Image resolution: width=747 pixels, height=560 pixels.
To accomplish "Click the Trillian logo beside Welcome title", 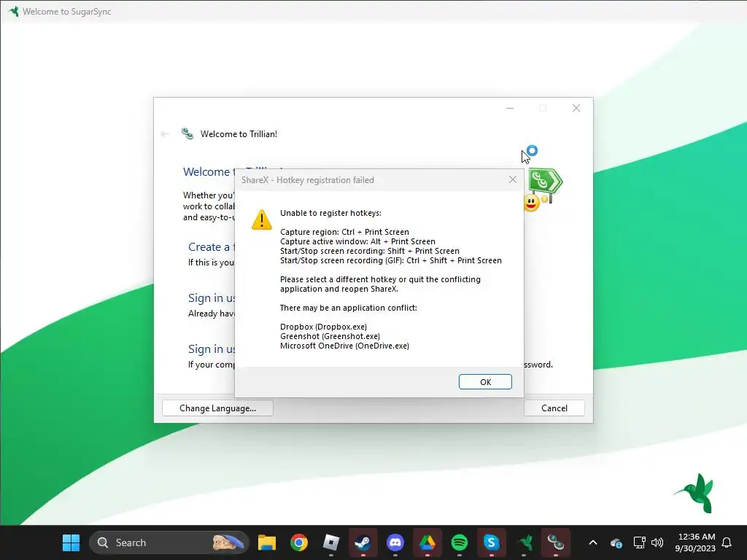I will click(187, 134).
